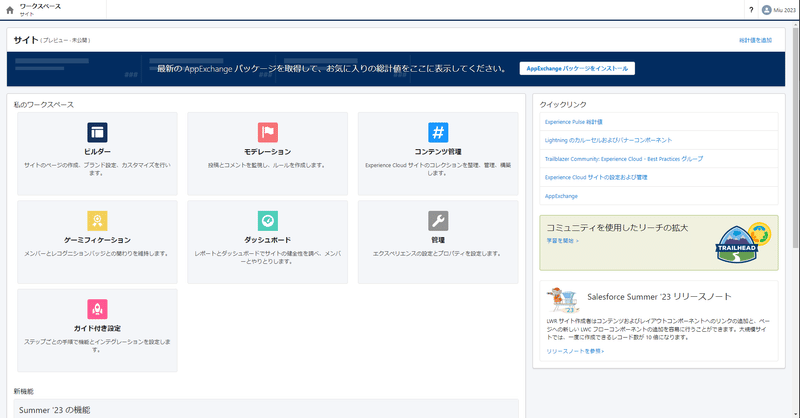
Task: Open Experience Pulse 統計値 quick link
Action: point(573,122)
